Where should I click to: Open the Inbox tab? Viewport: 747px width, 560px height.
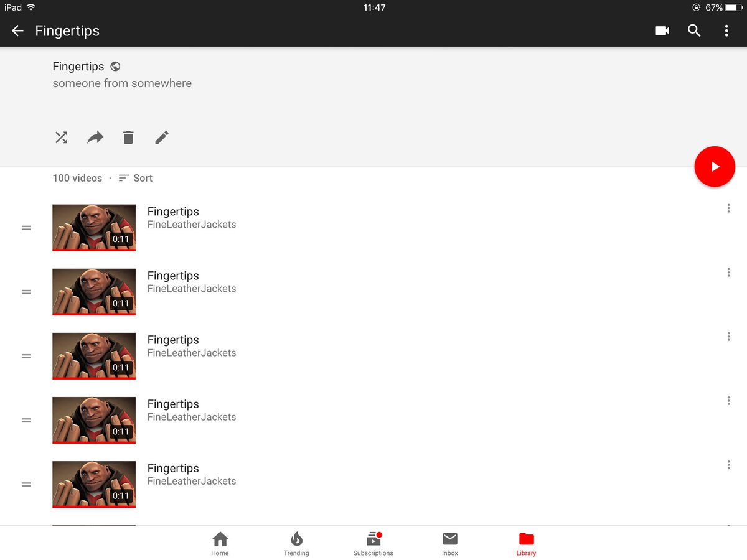pyautogui.click(x=450, y=544)
